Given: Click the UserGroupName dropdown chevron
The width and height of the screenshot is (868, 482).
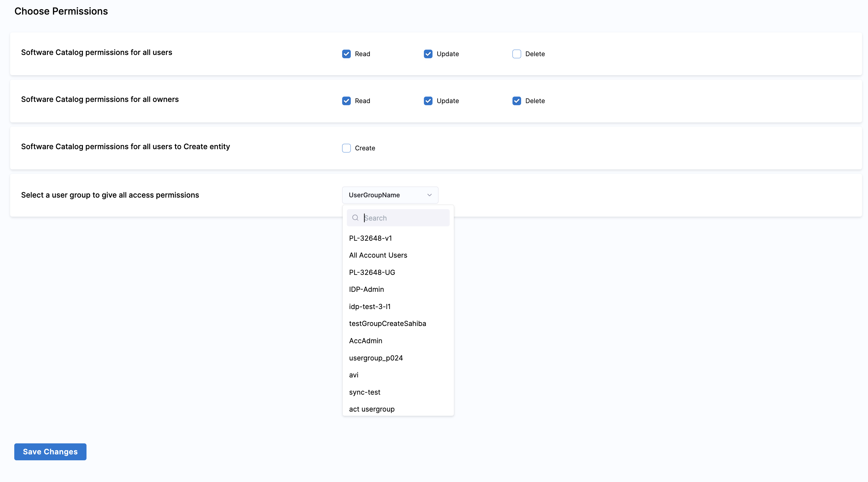Looking at the screenshot, I should 429,195.
